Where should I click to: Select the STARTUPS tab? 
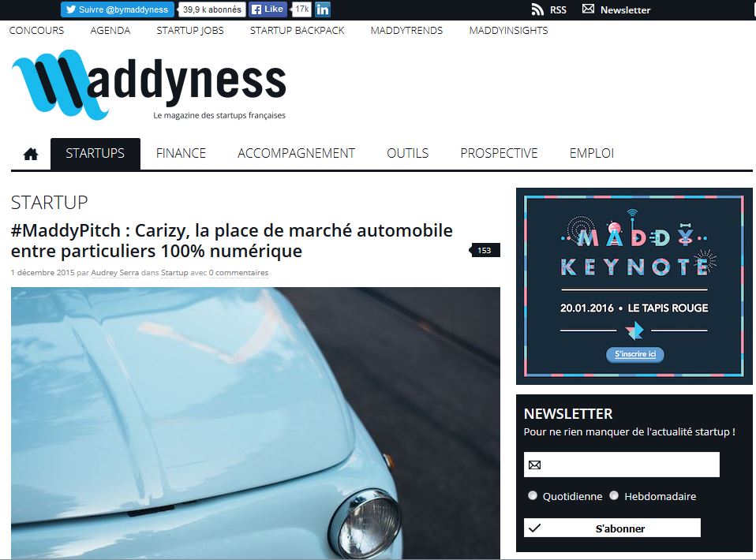click(x=95, y=154)
